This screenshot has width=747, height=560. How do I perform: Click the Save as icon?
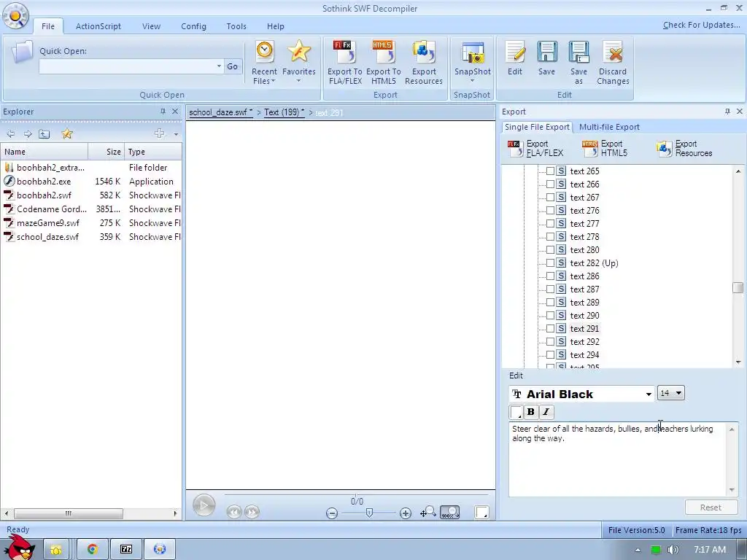[x=578, y=63]
